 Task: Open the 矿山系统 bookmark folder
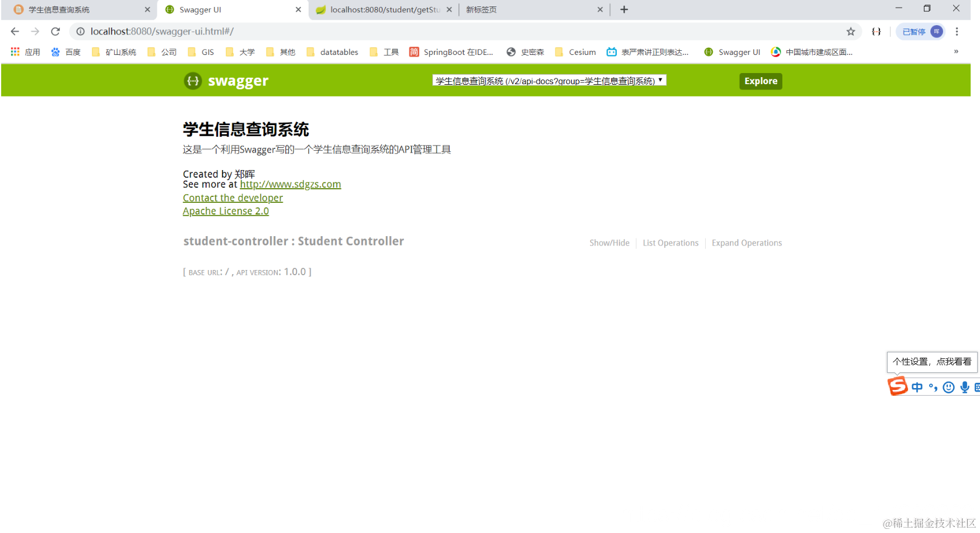(114, 52)
